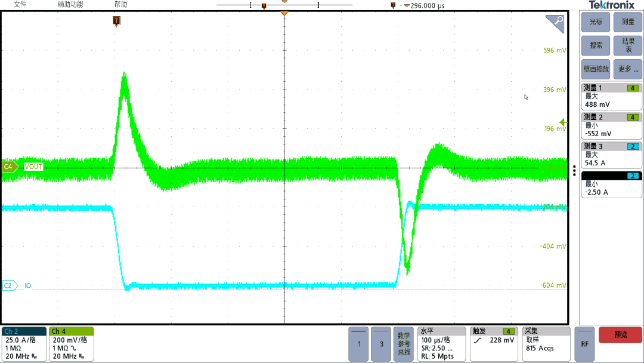The image size is (644, 363).
Task: Click the VOUT waveform label
Action: [x=33, y=167]
